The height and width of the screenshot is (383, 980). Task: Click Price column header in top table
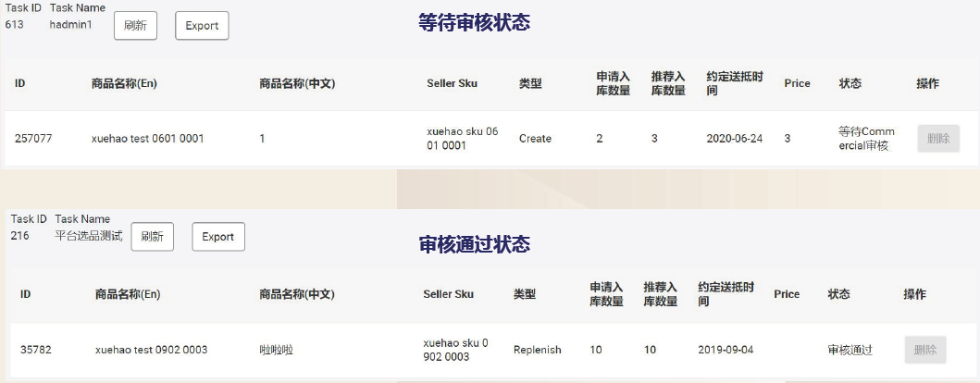(x=797, y=83)
